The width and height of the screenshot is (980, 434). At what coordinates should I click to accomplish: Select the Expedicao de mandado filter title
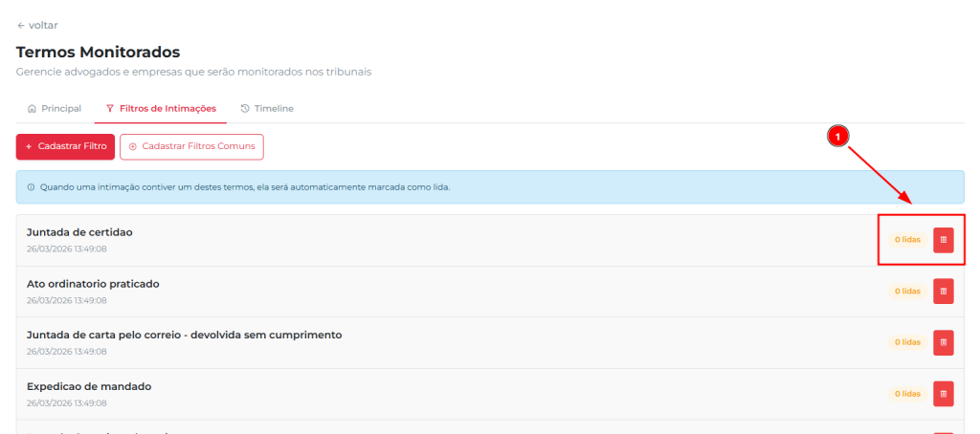point(89,386)
